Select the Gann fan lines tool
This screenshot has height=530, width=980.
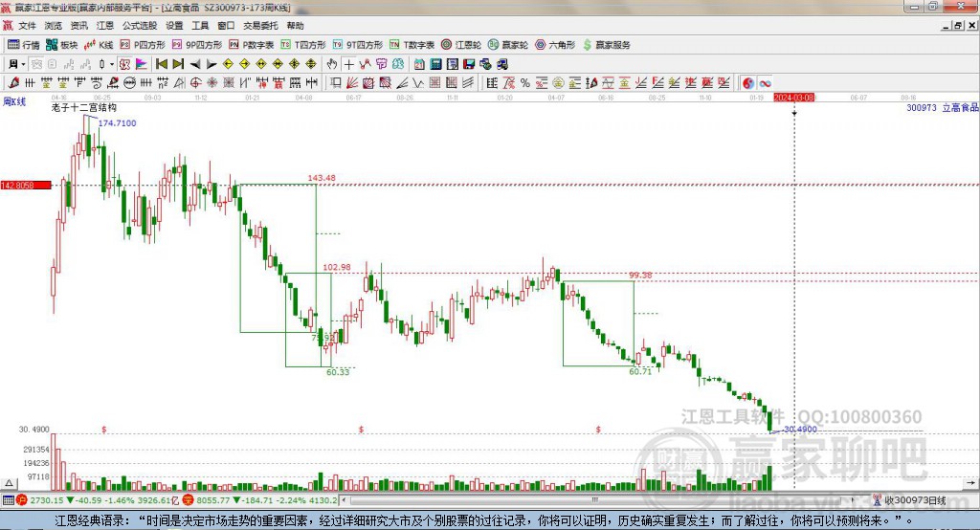pyautogui.click(x=352, y=83)
